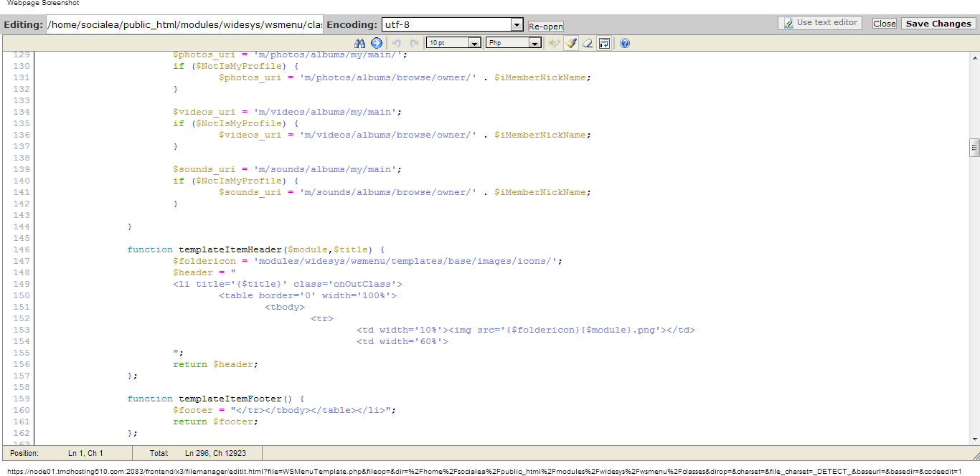Click the redo arrow icon

414,43
